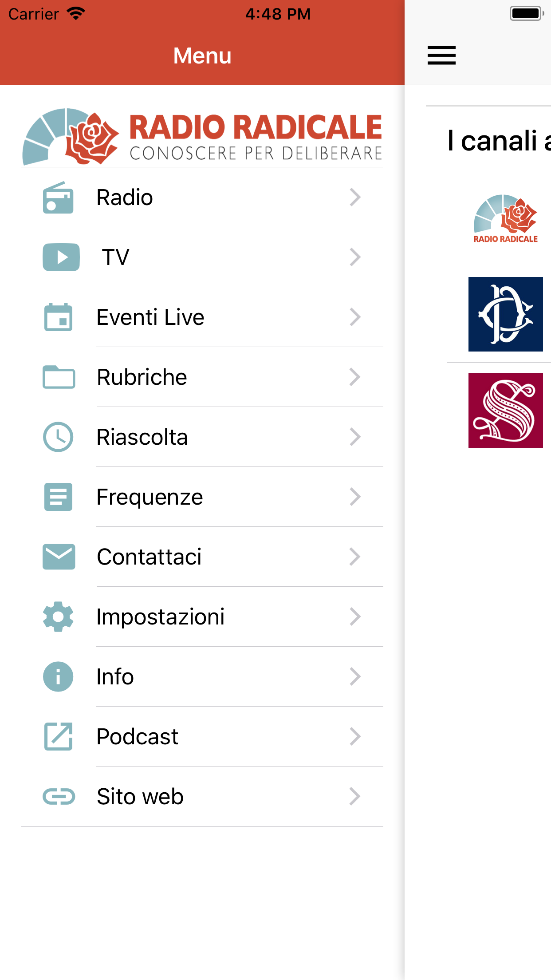This screenshot has height=980, width=551.
Task: Tap the Impostazioni gear icon
Action: 58,617
